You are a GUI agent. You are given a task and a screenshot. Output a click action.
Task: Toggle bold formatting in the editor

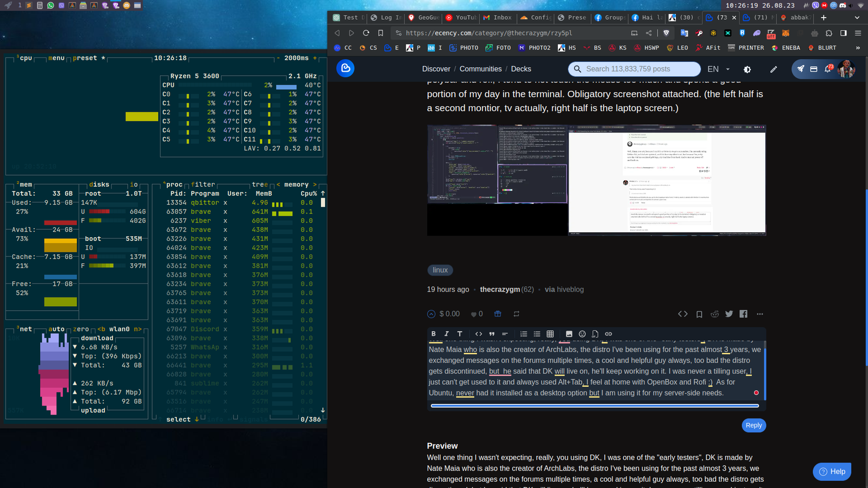433,334
